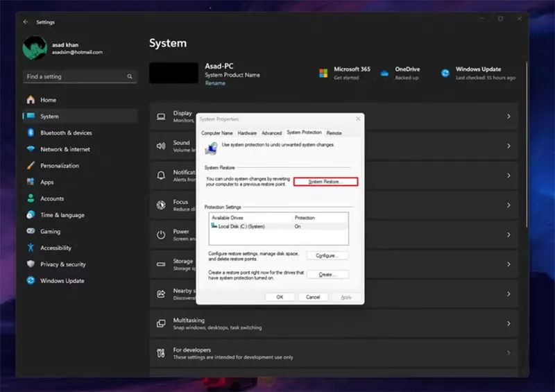Viewport: 555px width, 392px height.
Task: Click the Gaming controller icon
Action: [31, 231]
